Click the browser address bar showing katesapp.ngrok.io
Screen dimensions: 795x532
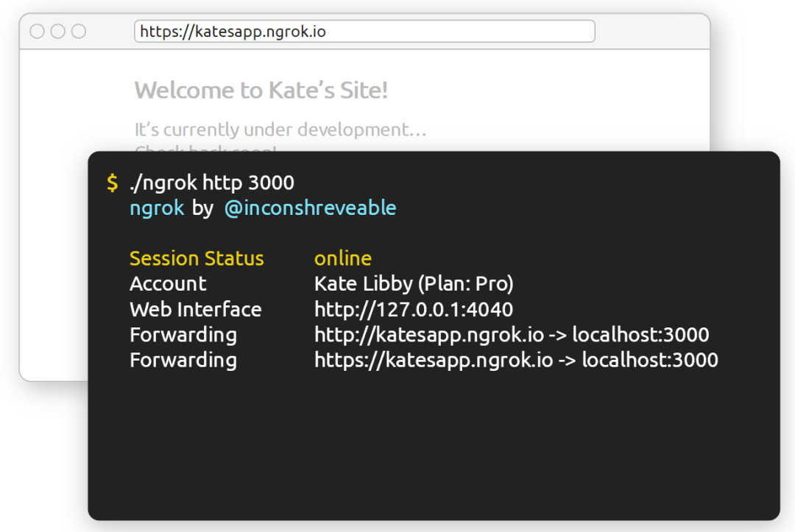pyautogui.click(x=364, y=32)
